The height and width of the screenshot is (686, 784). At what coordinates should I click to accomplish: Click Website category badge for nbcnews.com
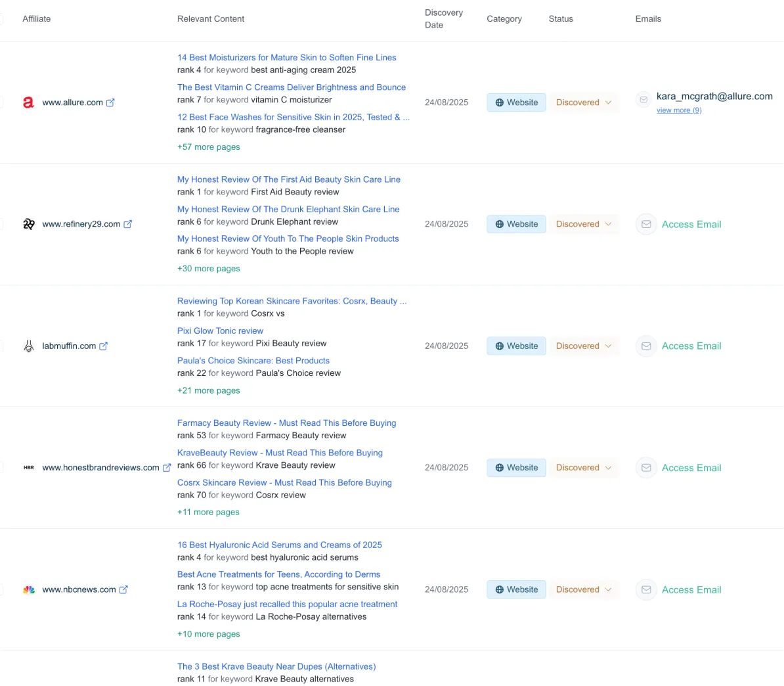tap(517, 589)
